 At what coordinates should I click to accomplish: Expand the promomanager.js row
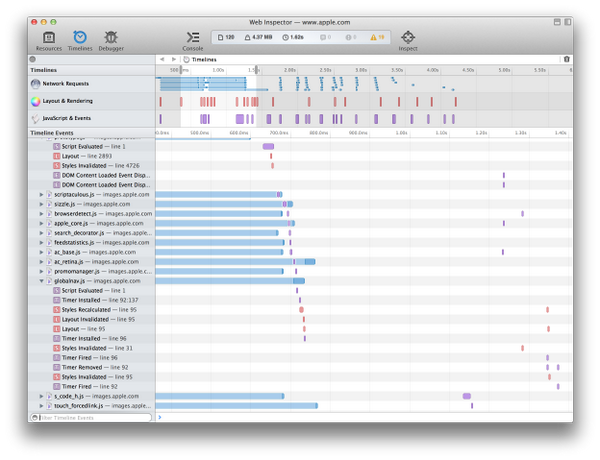click(x=41, y=271)
